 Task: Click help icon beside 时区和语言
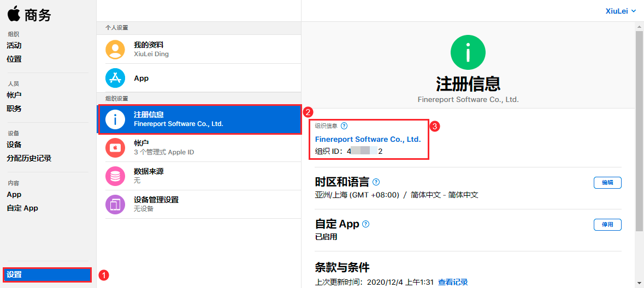click(376, 182)
